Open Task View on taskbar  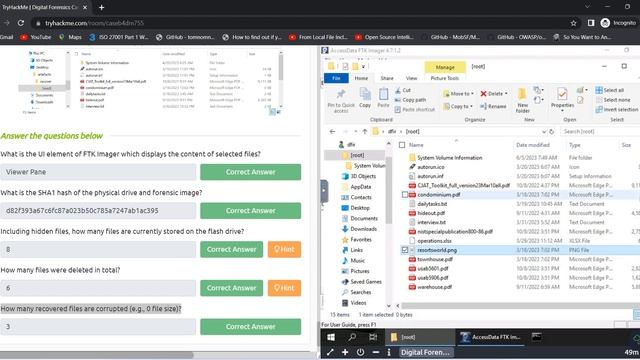pyautogui.click(x=373, y=337)
